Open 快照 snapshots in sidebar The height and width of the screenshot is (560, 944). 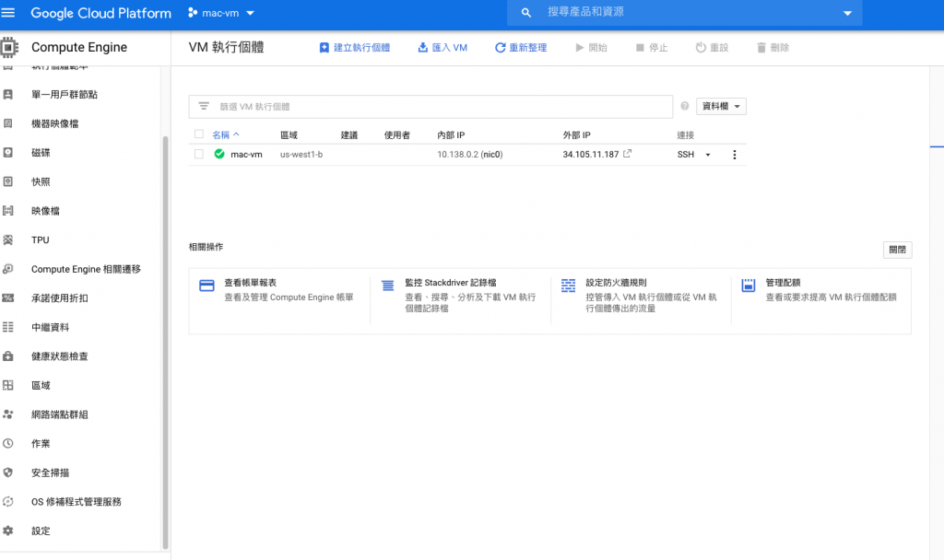click(x=41, y=181)
